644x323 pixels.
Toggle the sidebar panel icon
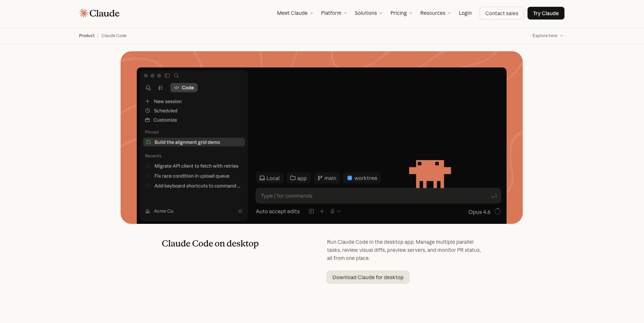(x=167, y=76)
